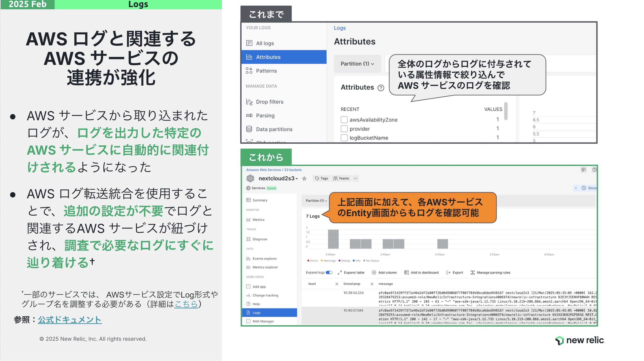Image resolution: width=644 pixels, height=361 pixels.
Task: Click the Manage parsing rules icon
Action: point(472,272)
